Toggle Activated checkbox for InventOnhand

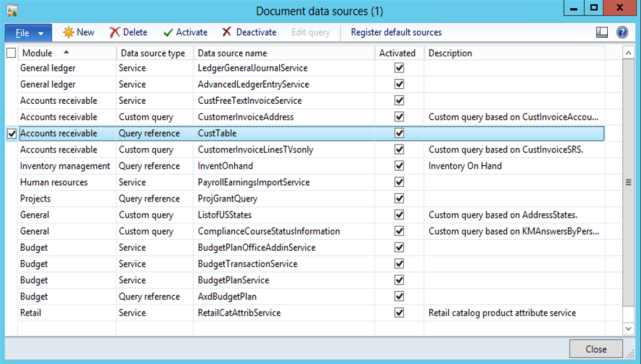tap(399, 166)
